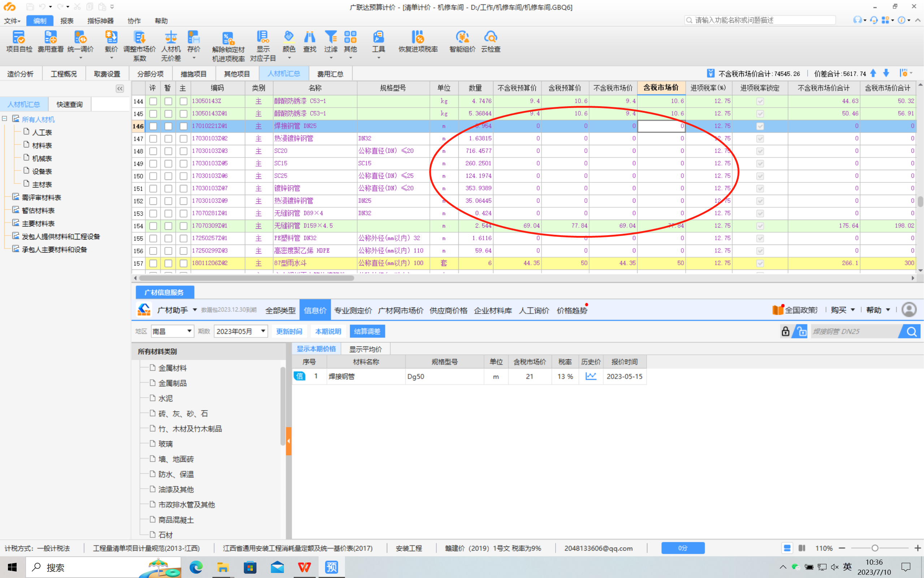Tick the 主 checkbox in row 157
Viewport: 924px width, 578px height.
click(183, 263)
